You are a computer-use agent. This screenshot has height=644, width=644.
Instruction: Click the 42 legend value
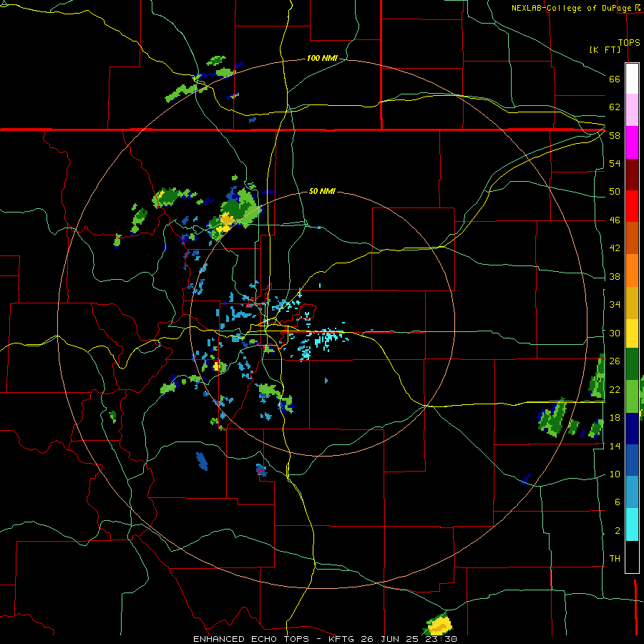point(615,248)
